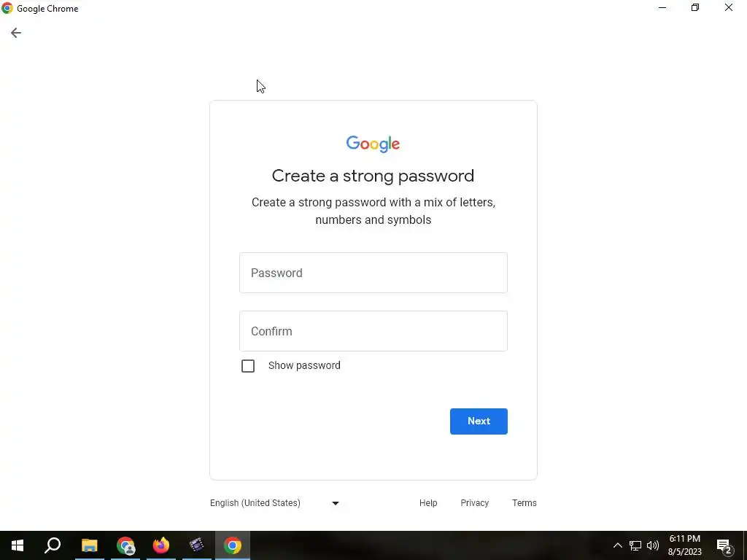Open the Chrome profile shortcut in taskbar
The height and width of the screenshot is (560, 747).
tap(125, 545)
